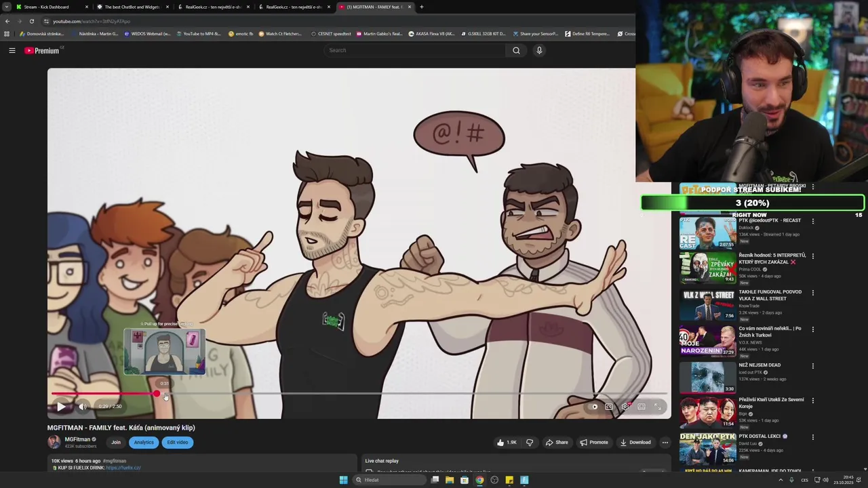
Task: Switch to The best ChatBot and Widgets tab
Action: click(x=132, y=7)
